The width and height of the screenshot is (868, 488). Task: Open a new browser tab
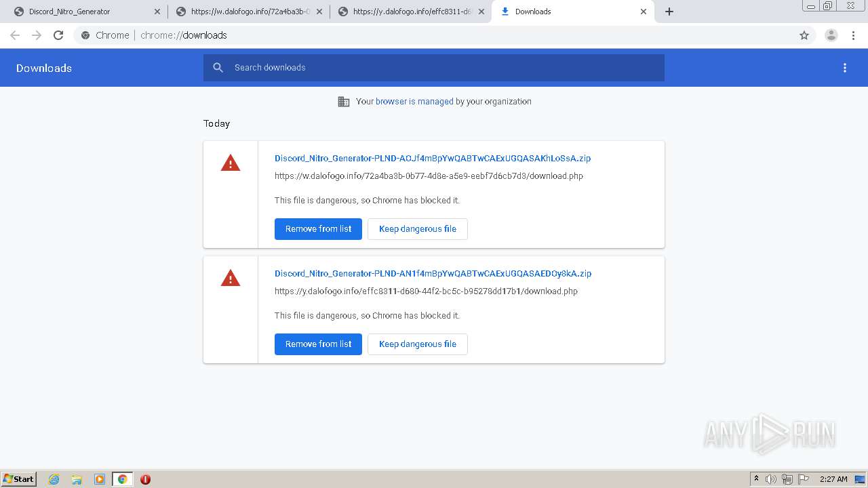669,12
